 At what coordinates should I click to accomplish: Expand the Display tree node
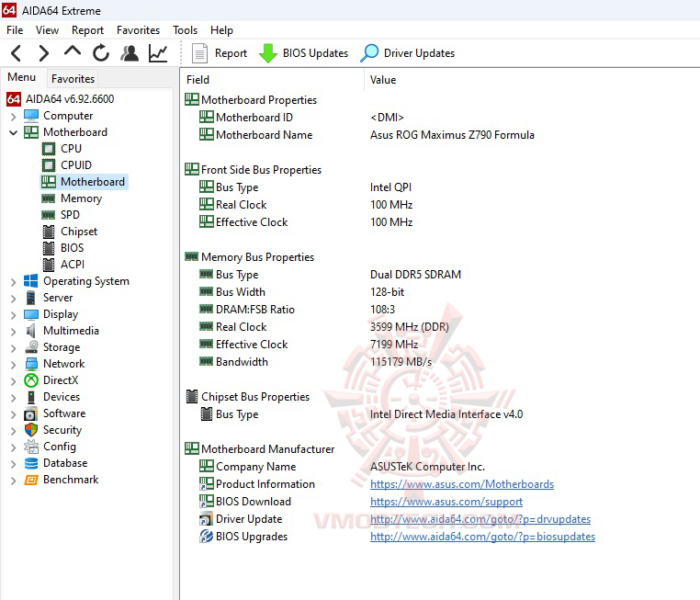click(14, 315)
